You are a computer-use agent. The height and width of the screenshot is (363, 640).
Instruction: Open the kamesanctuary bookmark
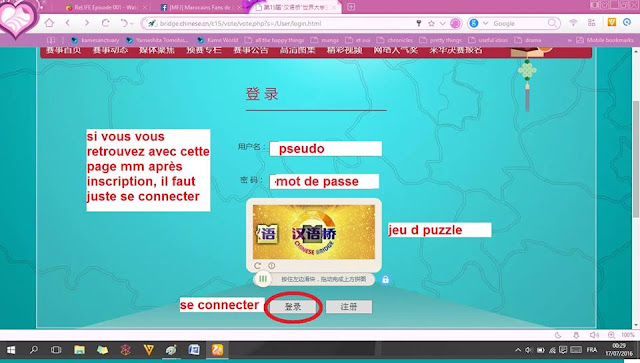[95, 40]
